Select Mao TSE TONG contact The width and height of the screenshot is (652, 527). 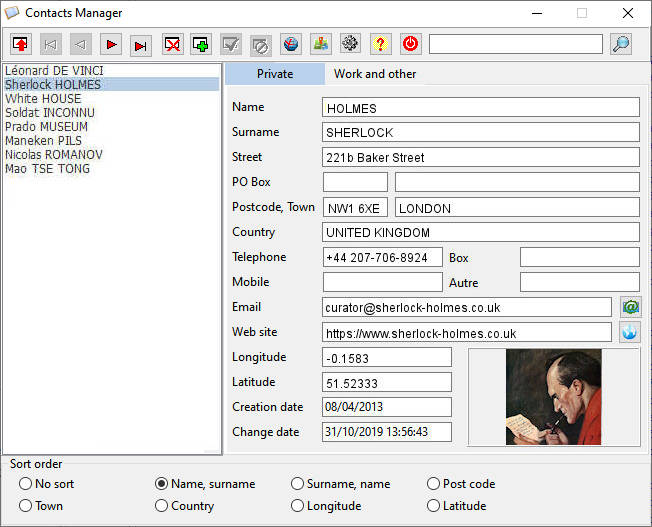coord(111,168)
